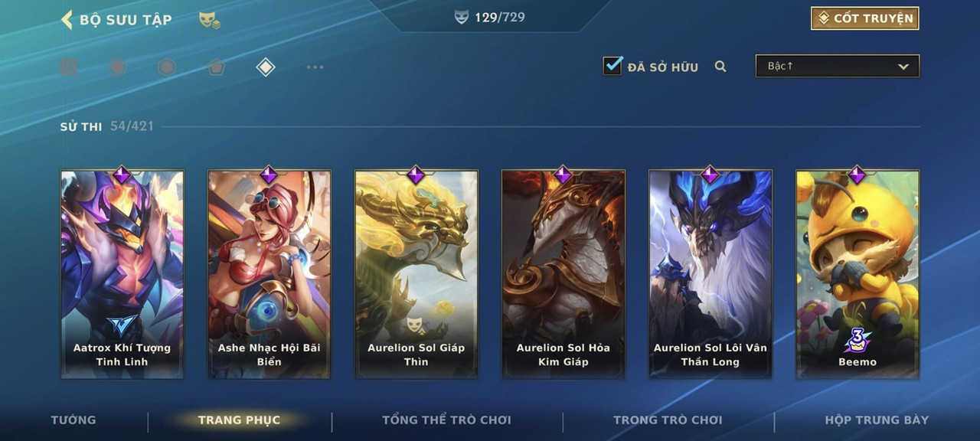
Task: Select the pentagon rarity filter icon
Action: pos(216,67)
